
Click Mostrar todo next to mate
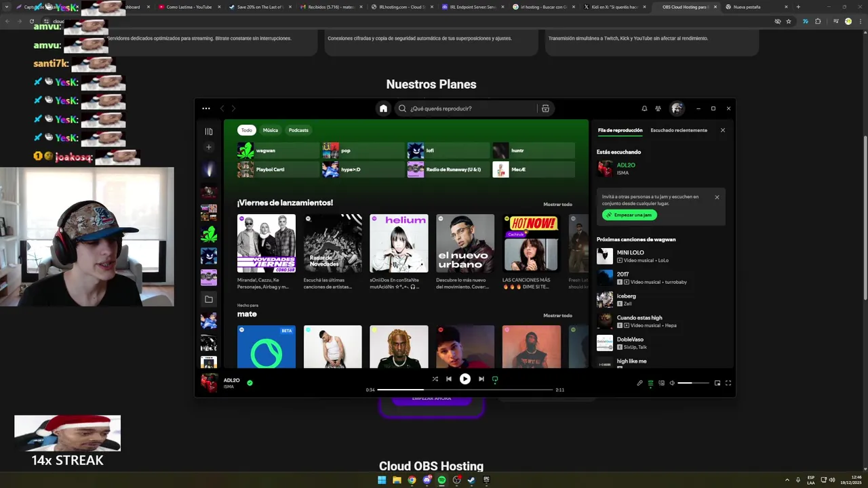[x=557, y=315]
